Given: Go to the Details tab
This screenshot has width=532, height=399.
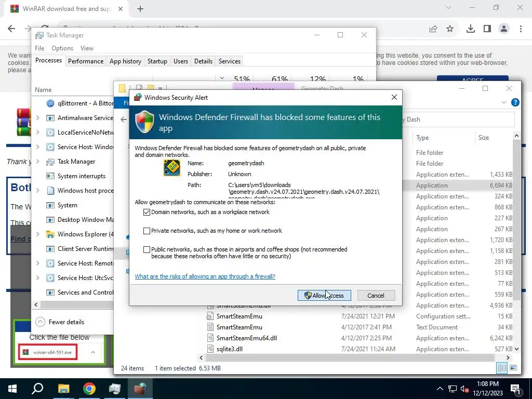Looking at the screenshot, I should tap(203, 61).
